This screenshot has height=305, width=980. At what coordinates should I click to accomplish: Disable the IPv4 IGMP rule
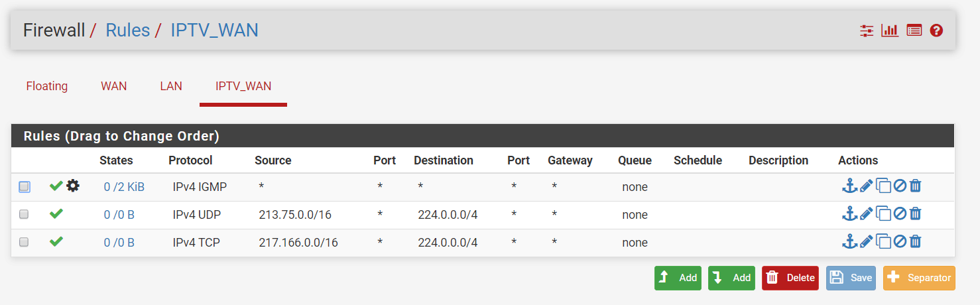click(900, 186)
